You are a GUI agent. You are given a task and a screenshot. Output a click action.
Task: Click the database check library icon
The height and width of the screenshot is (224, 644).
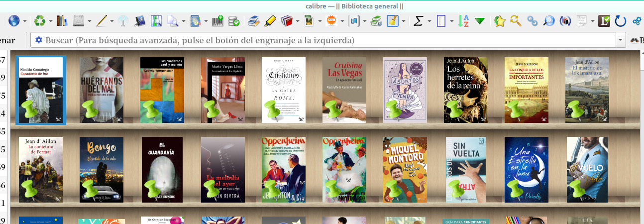pyautogui.click(x=233, y=21)
